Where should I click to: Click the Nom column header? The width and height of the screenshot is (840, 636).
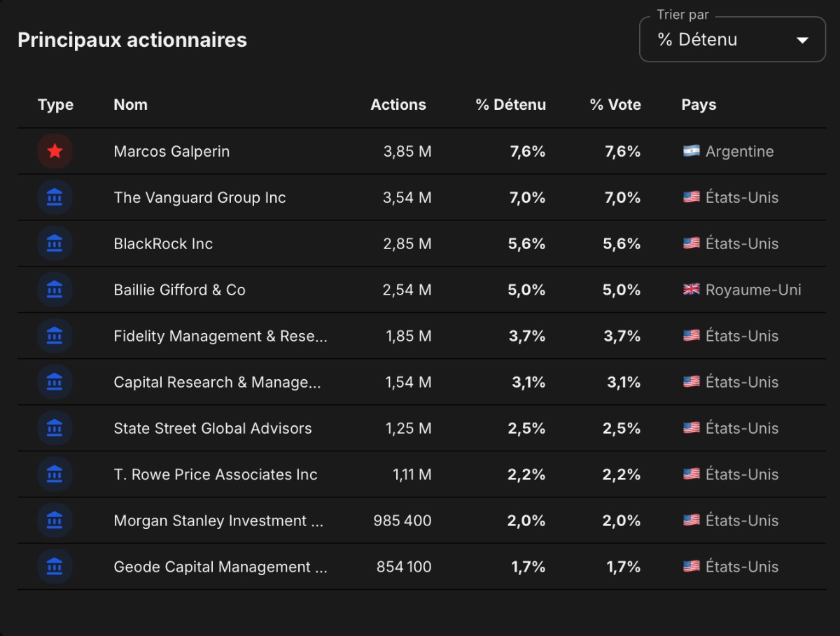point(130,104)
